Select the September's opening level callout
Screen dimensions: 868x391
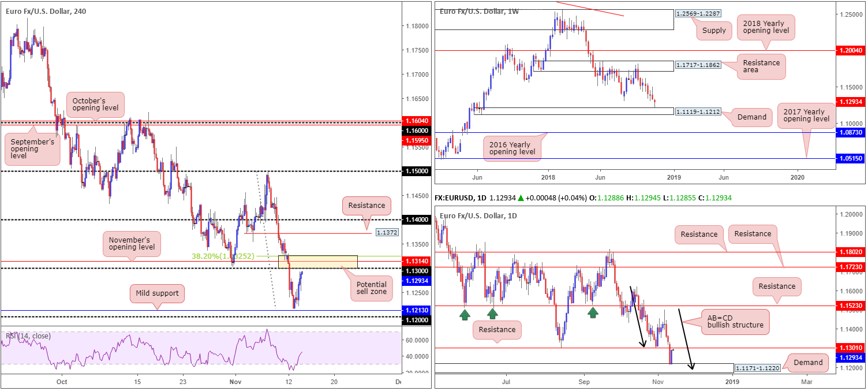tap(32, 149)
